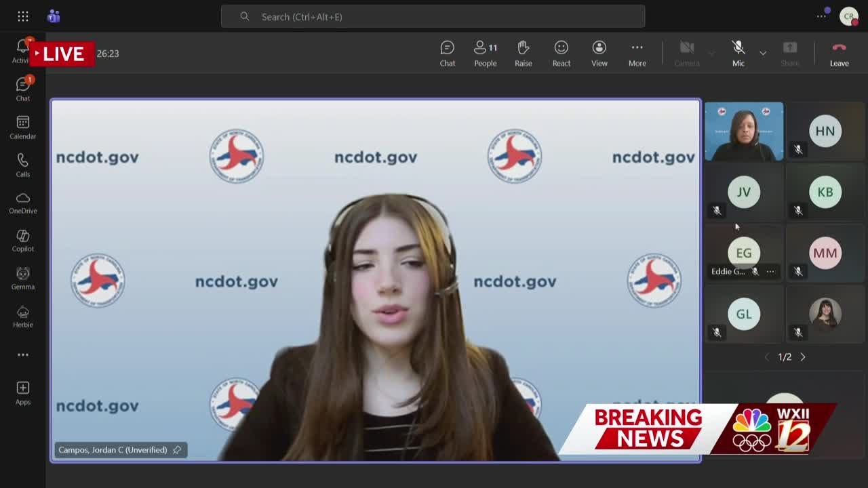Viewport: 868px width, 488px height.
Task: Click the Share content button
Action: click(x=790, y=54)
